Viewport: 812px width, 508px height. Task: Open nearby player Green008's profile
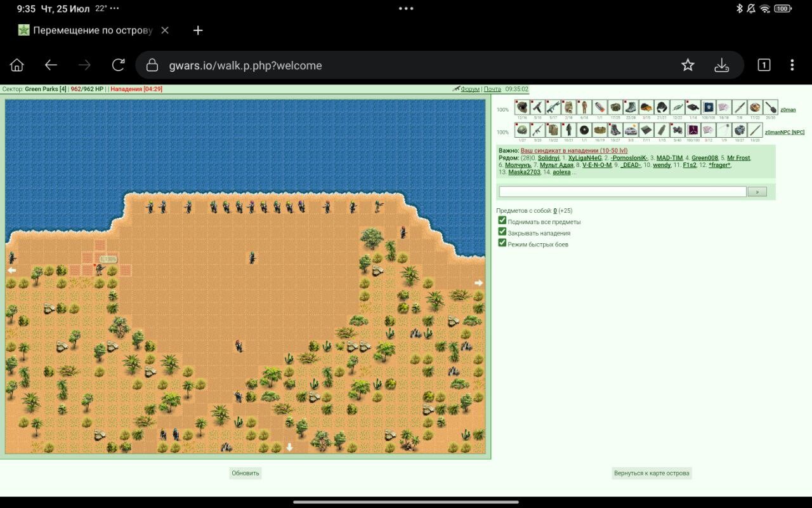[705, 157]
